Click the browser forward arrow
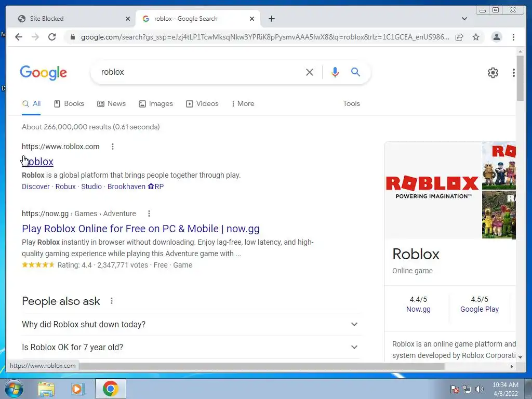Image resolution: width=532 pixels, height=399 pixels. click(35, 37)
